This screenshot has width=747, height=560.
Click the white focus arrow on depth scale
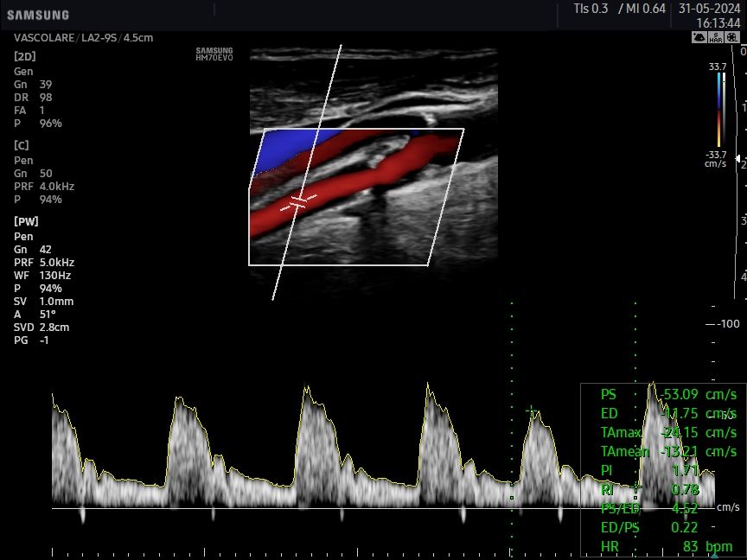tap(737, 158)
